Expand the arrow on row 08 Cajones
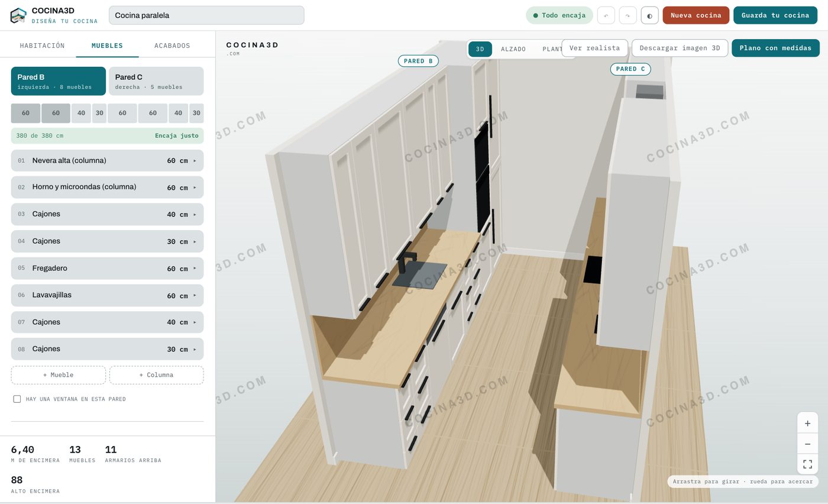This screenshot has height=504, width=828. (195, 350)
